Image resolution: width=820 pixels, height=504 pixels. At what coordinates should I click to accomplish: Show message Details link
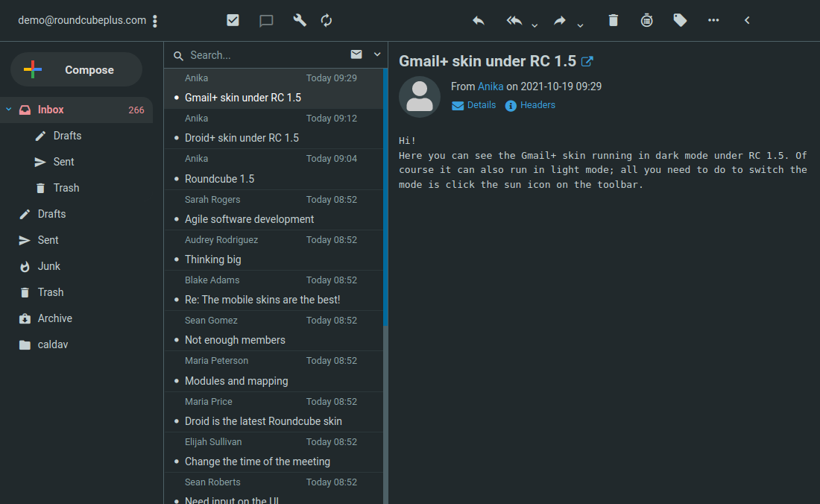click(x=474, y=105)
